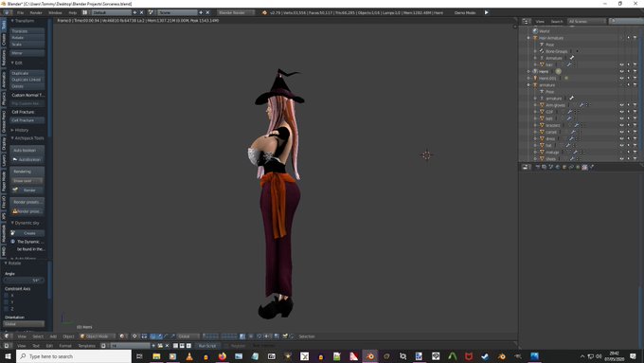Open the Scene selector field
The height and width of the screenshot is (363, 644).
[x=177, y=12]
